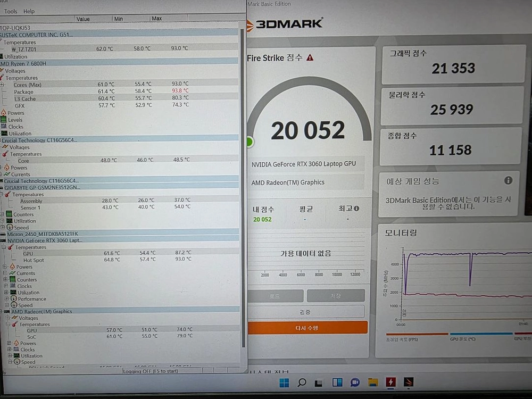Image resolution: width=532 pixels, height=399 pixels.
Task: Expand Counters under NVIDIA GeForce RTX 3060
Action: [6, 279]
